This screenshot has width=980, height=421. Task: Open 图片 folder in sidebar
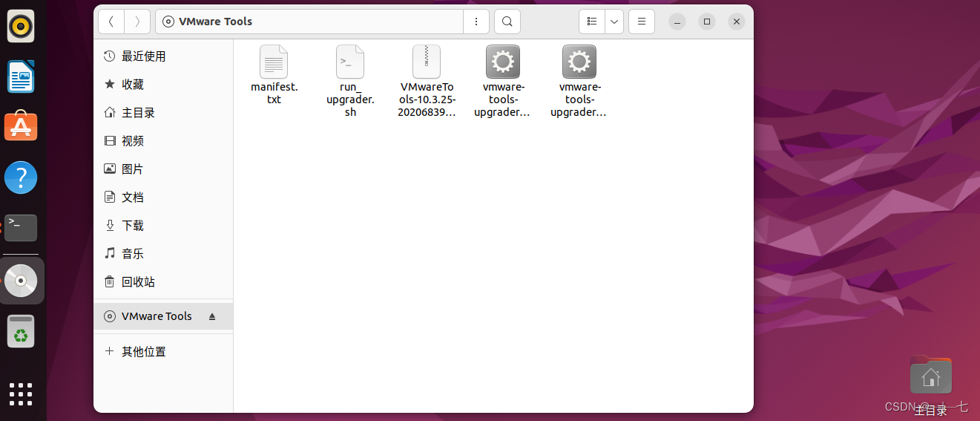point(163,169)
